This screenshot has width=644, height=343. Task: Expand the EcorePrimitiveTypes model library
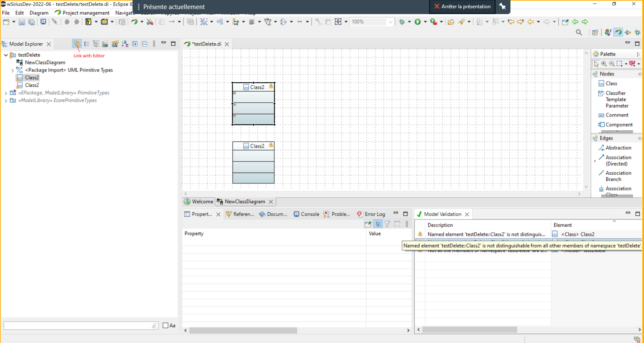pos(6,100)
